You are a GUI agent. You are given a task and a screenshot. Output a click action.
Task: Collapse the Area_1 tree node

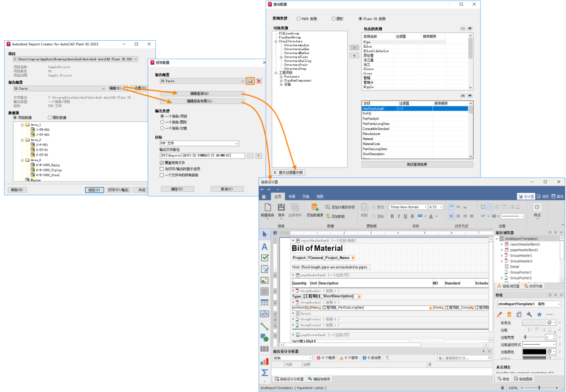point(22,125)
